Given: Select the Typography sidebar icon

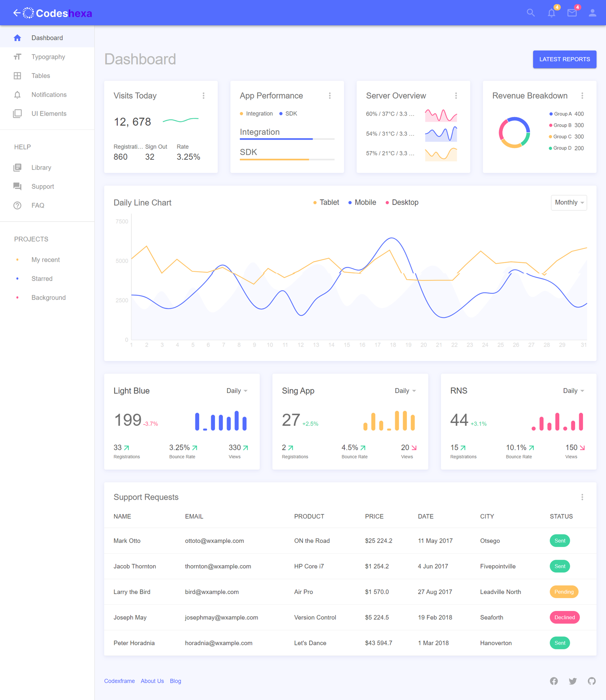Looking at the screenshot, I should [x=18, y=57].
